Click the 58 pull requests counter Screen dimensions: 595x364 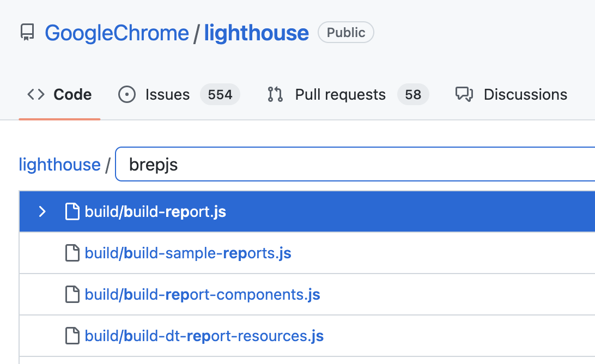click(413, 94)
